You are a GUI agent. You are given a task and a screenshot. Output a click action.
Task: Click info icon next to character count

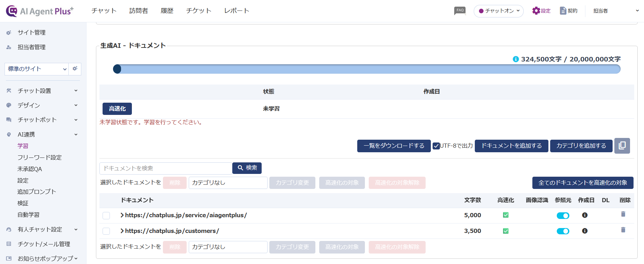pos(516,59)
